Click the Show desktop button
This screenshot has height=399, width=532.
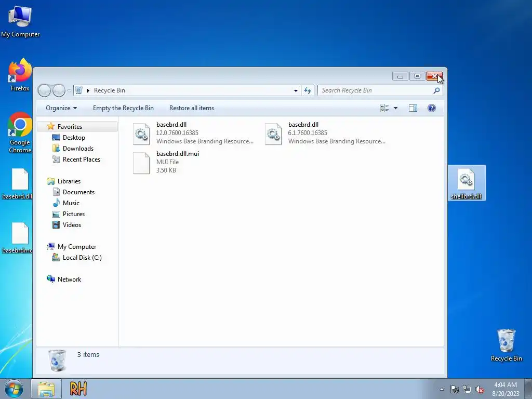(528, 389)
